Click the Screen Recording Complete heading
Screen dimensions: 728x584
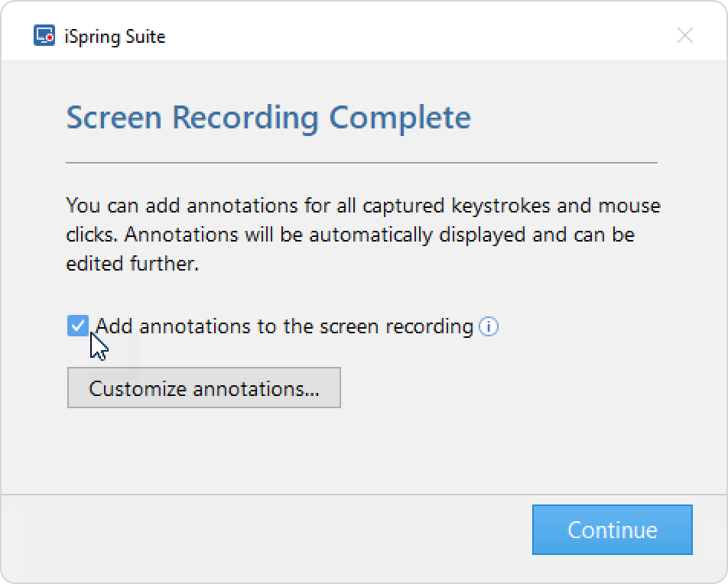click(268, 118)
